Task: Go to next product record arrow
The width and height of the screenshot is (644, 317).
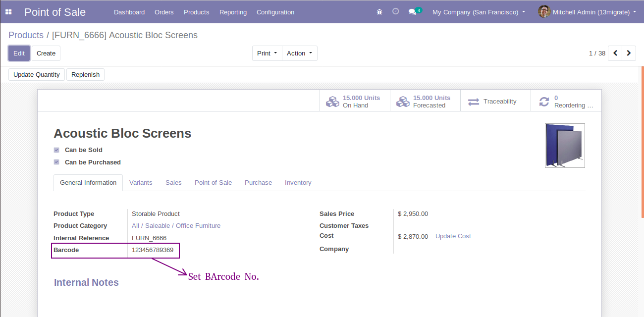Action: pos(629,53)
